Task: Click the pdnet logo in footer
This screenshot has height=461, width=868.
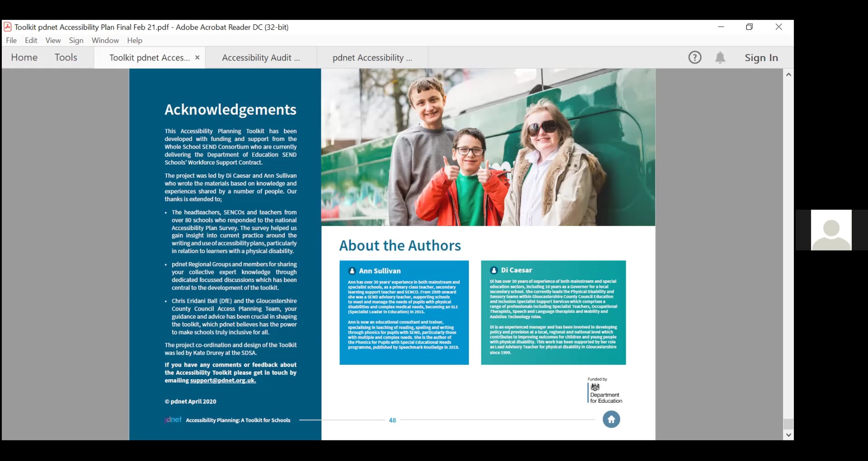Action: pos(173,419)
